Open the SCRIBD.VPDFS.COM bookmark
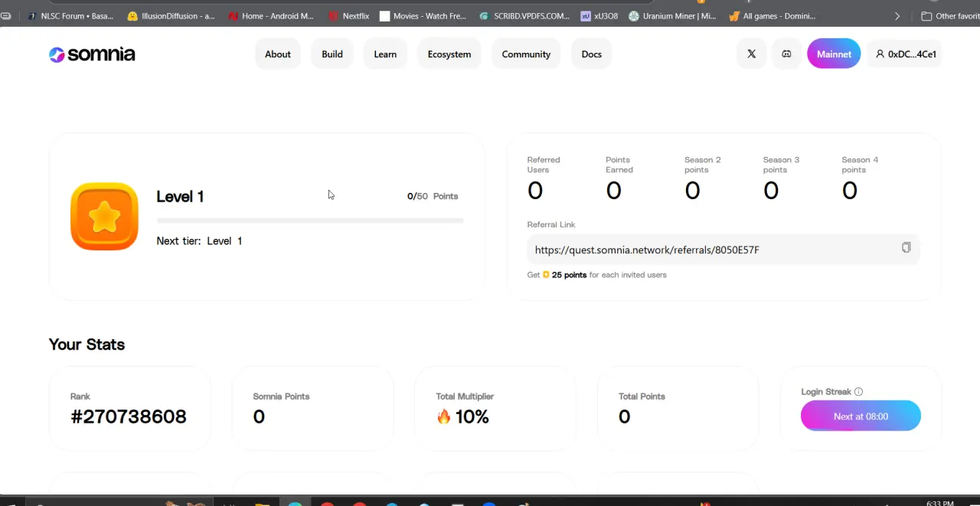 (524, 16)
